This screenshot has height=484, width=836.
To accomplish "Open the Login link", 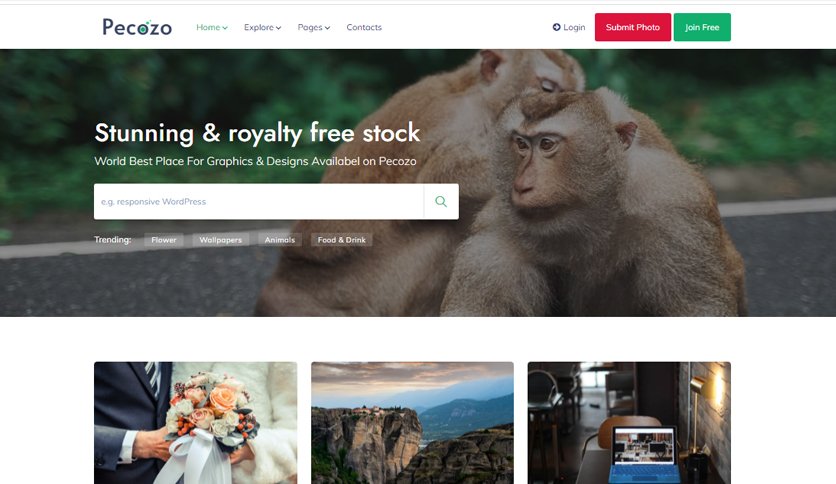I will (569, 27).
